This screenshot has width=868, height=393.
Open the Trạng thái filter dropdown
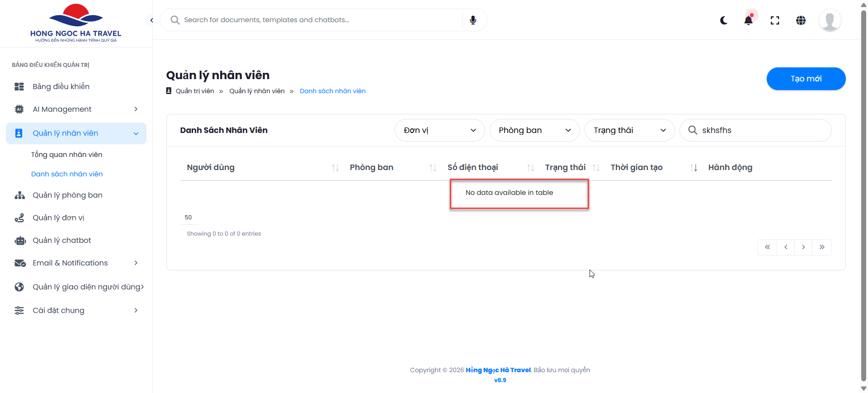click(629, 130)
